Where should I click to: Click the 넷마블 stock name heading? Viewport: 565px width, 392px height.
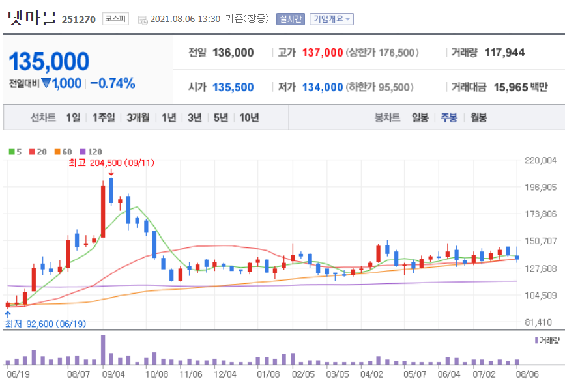pyautogui.click(x=32, y=18)
